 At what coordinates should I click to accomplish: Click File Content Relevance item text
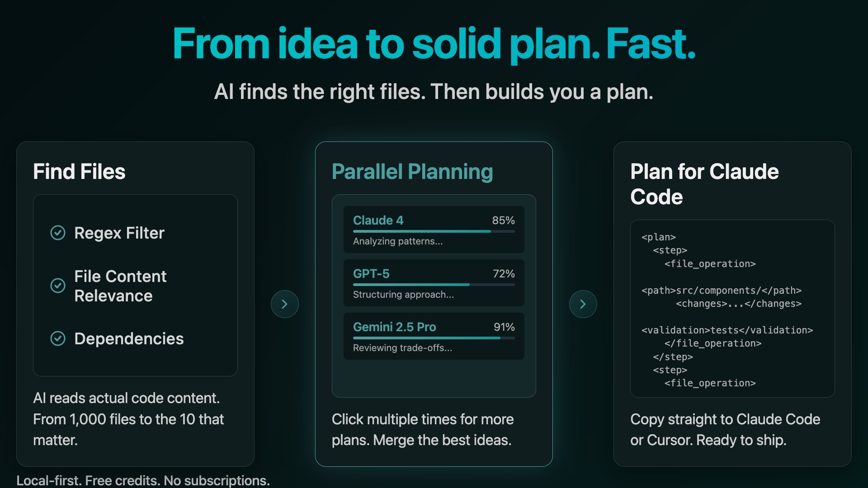pyautogui.click(x=120, y=286)
